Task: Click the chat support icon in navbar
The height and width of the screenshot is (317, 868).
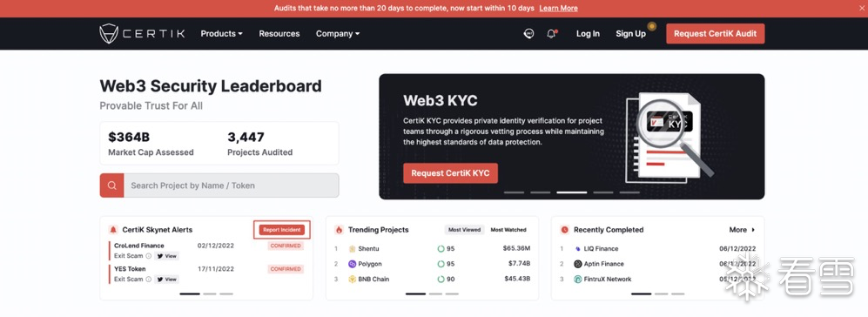Action: tap(528, 34)
